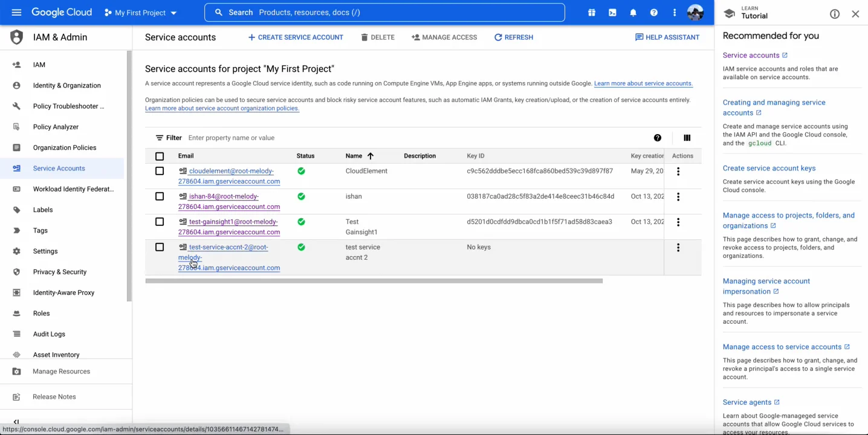Check the test-gainsight1 service account checkbox
The height and width of the screenshot is (435, 868).
tap(160, 222)
